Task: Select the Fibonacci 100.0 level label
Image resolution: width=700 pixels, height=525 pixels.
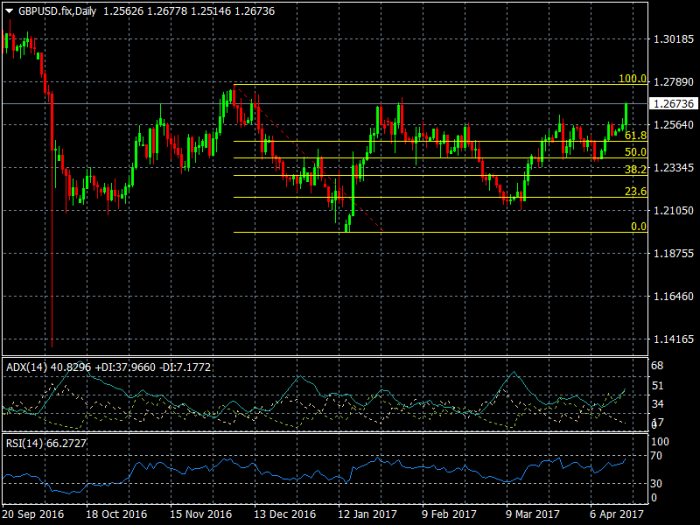Action: 632,79
